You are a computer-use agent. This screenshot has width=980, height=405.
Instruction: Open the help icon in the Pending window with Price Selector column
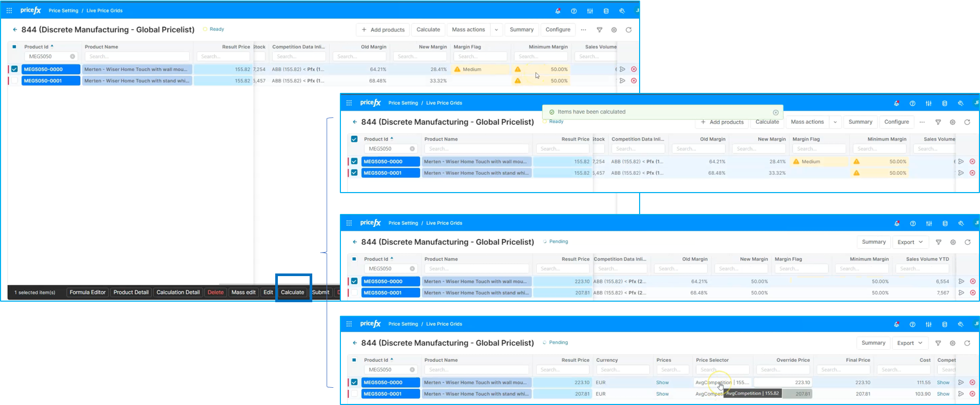912,324
